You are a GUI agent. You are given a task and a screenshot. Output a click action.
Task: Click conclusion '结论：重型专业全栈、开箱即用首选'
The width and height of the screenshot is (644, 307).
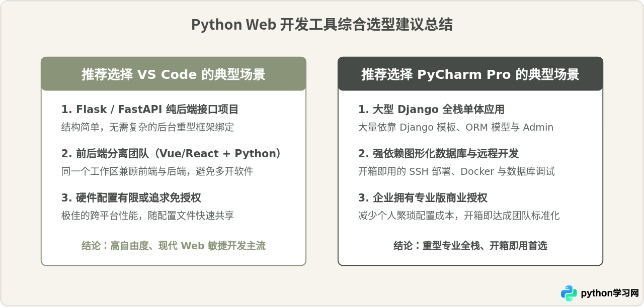[470, 246]
